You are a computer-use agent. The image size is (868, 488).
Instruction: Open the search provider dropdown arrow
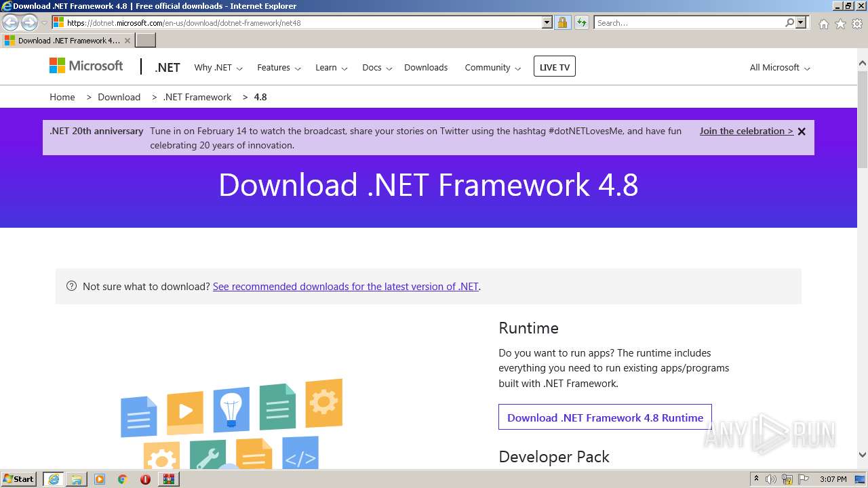coord(801,22)
